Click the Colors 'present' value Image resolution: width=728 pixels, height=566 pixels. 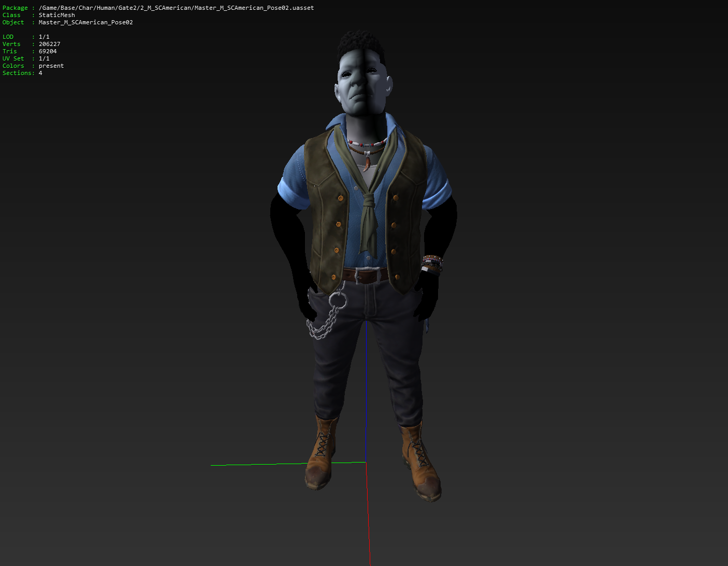click(51, 66)
